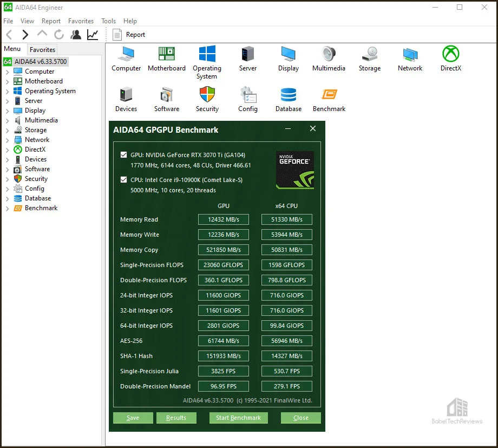Switch to the Favorites sidebar tab

(x=43, y=50)
